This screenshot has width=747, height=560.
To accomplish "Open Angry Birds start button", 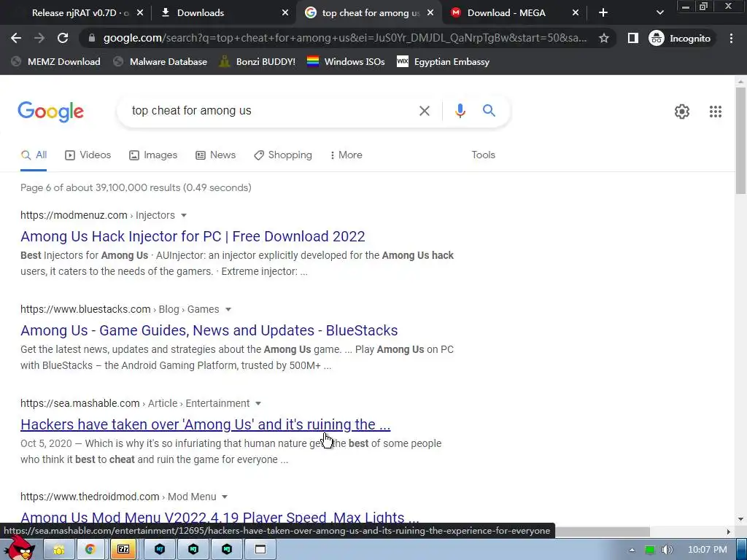I will [x=20, y=548].
